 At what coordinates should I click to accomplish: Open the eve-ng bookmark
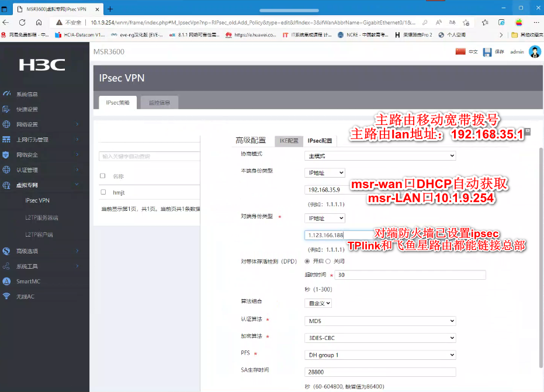[137, 34]
